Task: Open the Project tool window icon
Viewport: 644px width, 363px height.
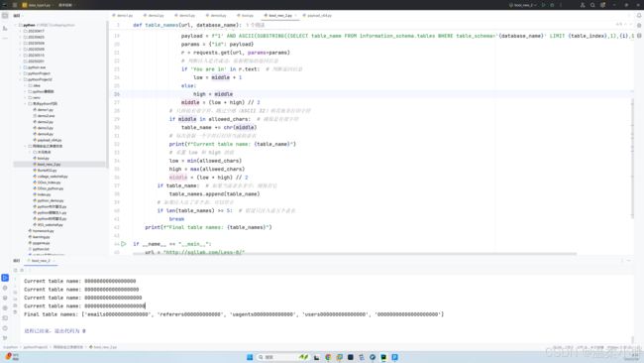Action: pyautogui.click(x=5, y=16)
